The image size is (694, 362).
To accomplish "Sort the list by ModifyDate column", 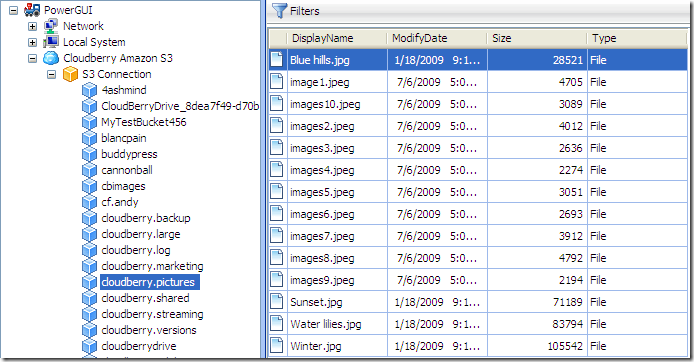I will point(437,39).
